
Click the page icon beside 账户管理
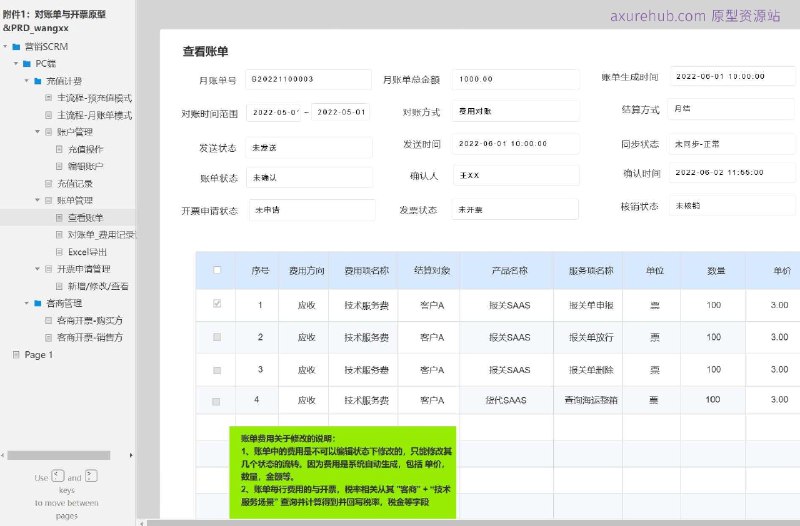click(48, 132)
